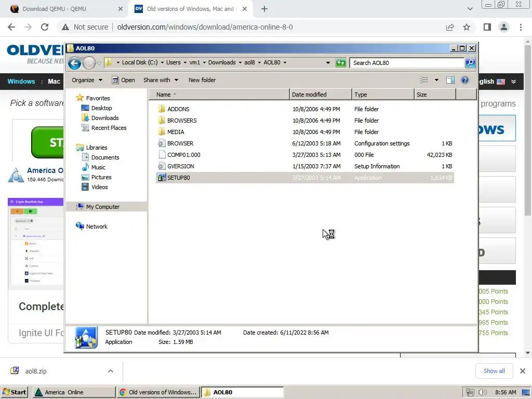Click the change view icon in Explorer toolbar
The height and width of the screenshot is (399, 532).
(424, 80)
